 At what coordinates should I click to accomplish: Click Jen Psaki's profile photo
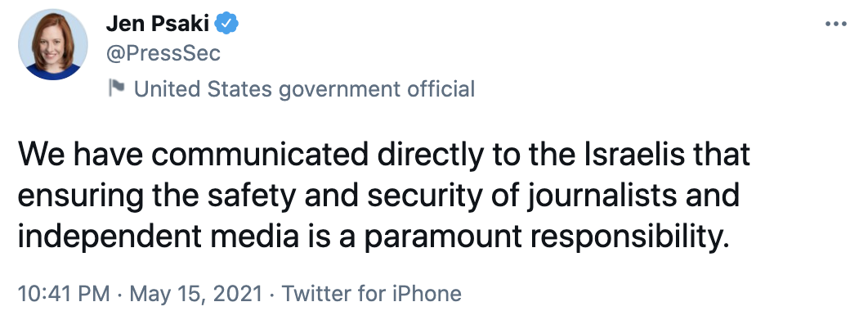(55, 47)
